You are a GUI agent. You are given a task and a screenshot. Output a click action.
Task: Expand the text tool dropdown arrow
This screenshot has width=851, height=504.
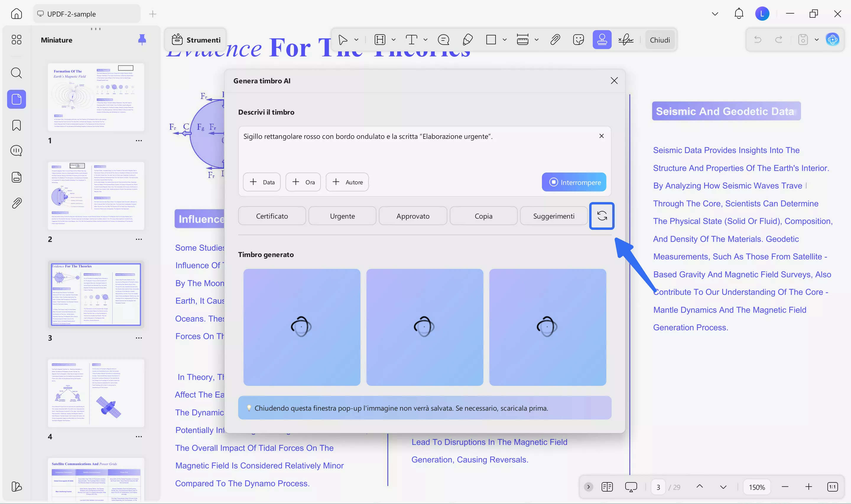425,40
